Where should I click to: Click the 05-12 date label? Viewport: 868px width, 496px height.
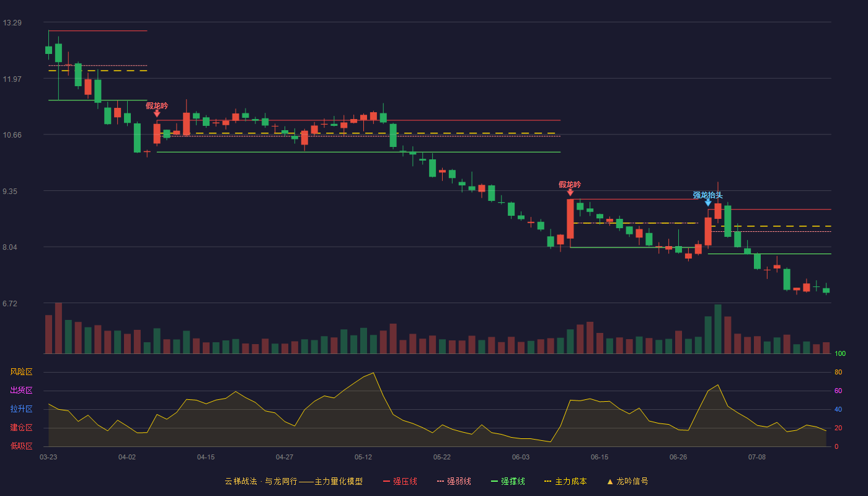pyautogui.click(x=363, y=457)
